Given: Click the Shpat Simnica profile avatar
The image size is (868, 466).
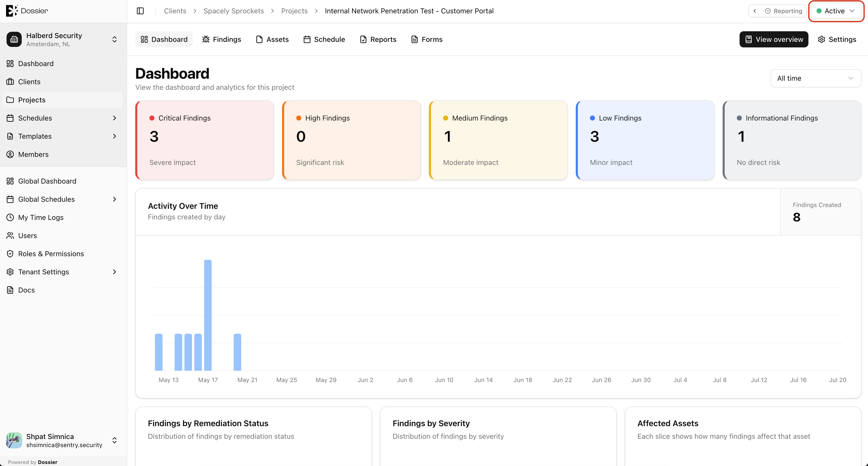Looking at the screenshot, I should (x=14, y=441).
